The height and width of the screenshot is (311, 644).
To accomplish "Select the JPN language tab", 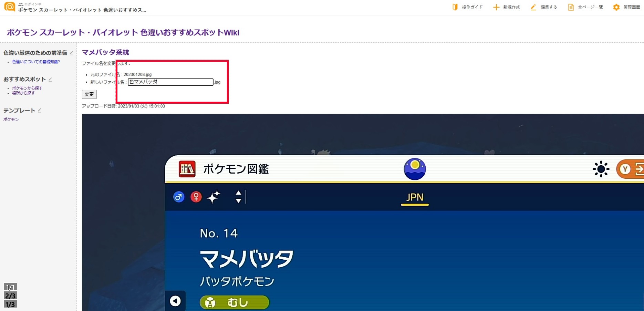I will point(415,198).
